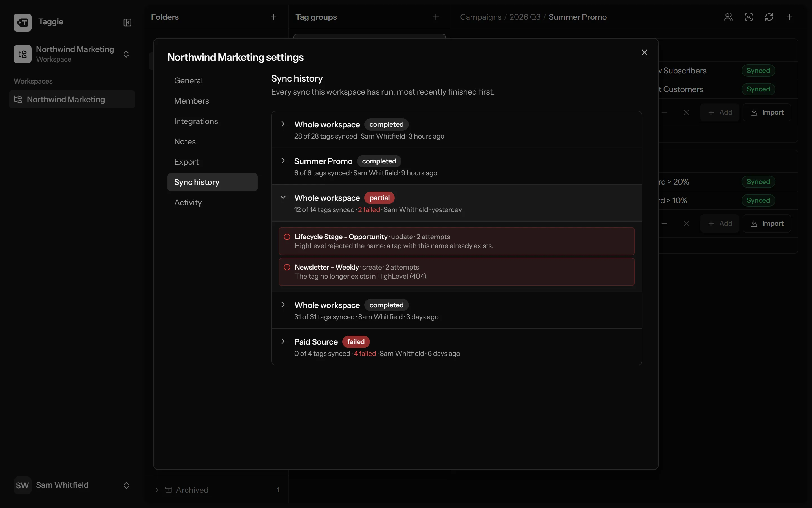812x508 pixels.
Task: Click the scan focus icon in header
Action: tap(749, 17)
